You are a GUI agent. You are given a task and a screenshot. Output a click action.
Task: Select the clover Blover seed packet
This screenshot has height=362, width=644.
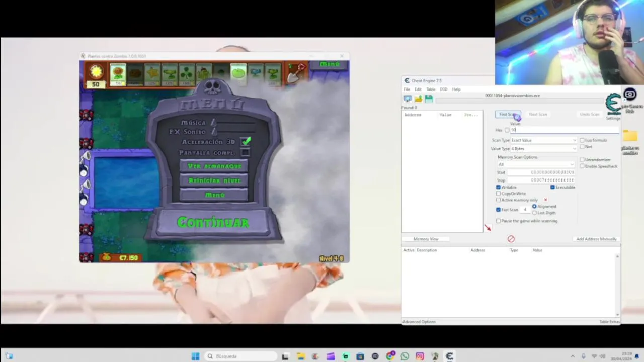187,74
